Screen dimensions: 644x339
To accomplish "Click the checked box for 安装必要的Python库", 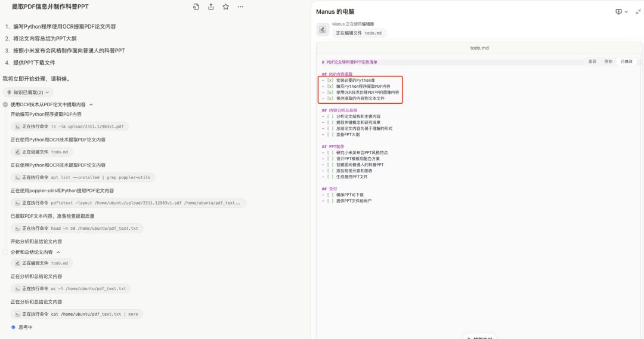I will tap(330, 81).
